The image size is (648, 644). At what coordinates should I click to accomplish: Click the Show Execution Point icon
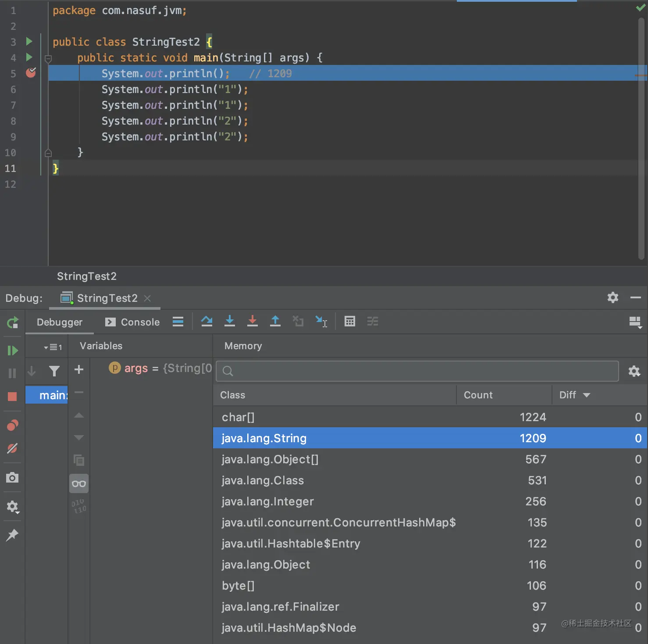click(178, 322)
